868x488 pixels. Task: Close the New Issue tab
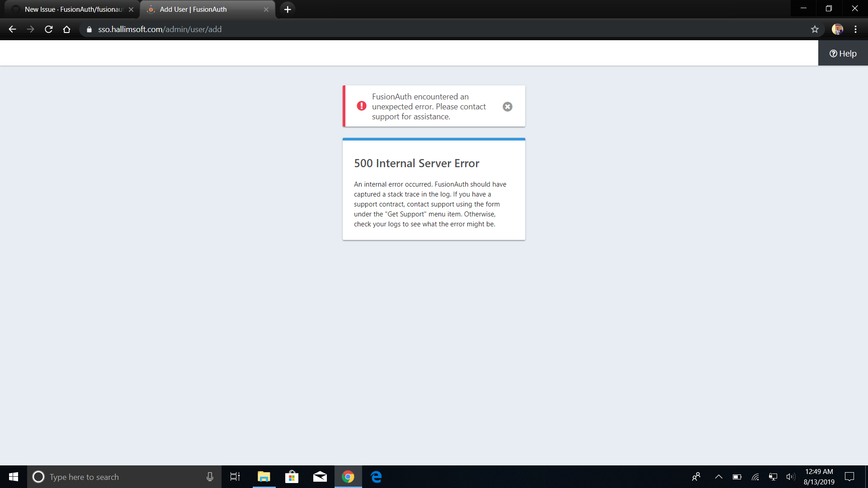(131, 9)
